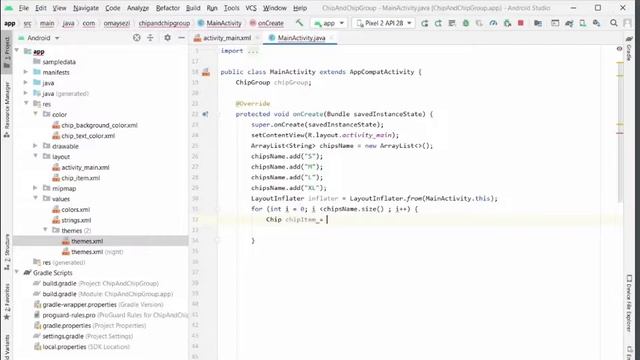
Task: Open the Refactor menu
Action: 167,8
